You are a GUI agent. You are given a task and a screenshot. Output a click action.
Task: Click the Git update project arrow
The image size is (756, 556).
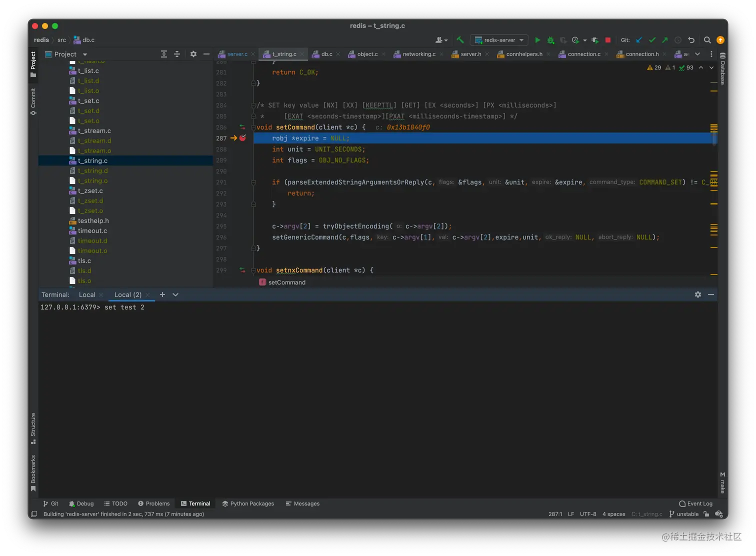click(x=639, y=40)
